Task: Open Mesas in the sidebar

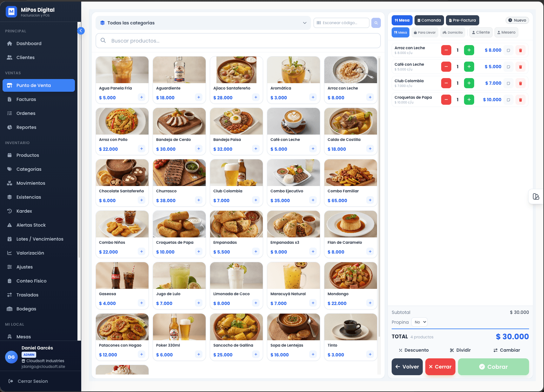Action: [x=39, y=337]
